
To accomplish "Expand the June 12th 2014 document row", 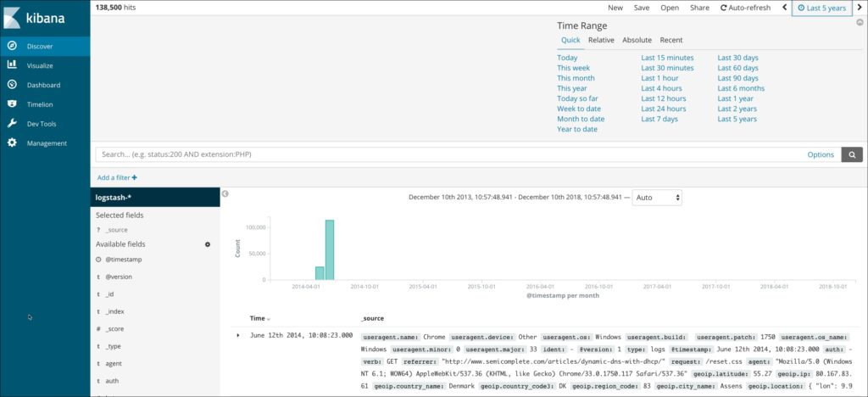I will click(237, 335).
